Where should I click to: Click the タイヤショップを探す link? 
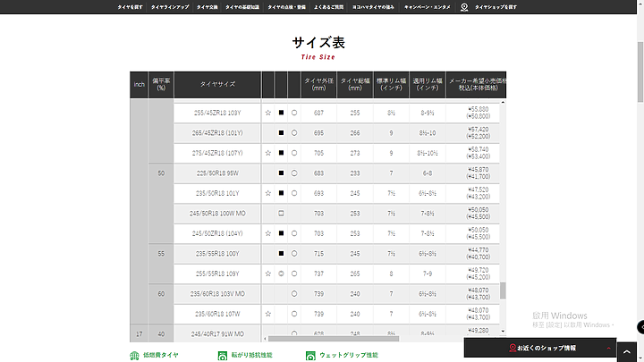(x=496, y=7)
